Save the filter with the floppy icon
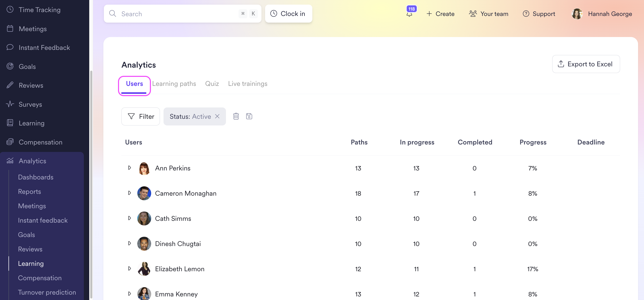This screenshot has height=300, width=644. click(x=249, y=116)
